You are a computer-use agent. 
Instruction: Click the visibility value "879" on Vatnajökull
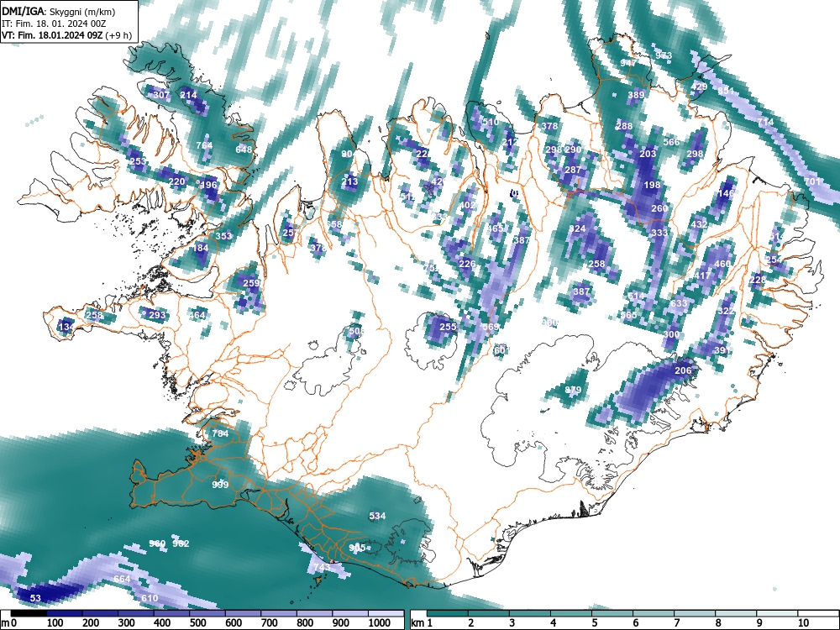coord(573,390)
